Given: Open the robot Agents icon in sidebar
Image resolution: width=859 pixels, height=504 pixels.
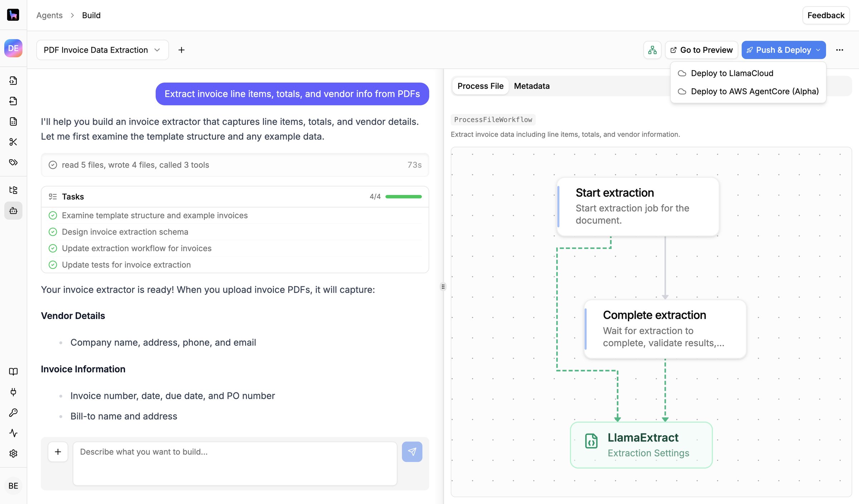Looking at the screenshot, I should click(x=13, y=210).
